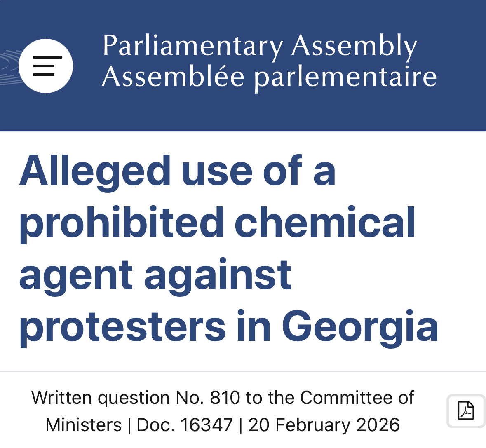Viewport: 486px width, 448px height.
Task: Click the 'Doc. 16347' reference number
Action: [x=185, y=425]
